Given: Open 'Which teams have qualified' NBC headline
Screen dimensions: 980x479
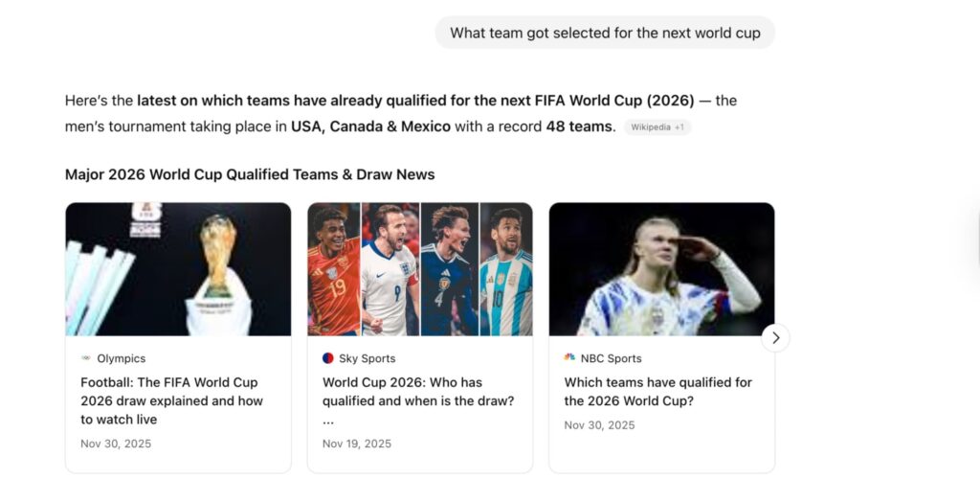Looking at the screenshot, I should click(x=657, y=391).
